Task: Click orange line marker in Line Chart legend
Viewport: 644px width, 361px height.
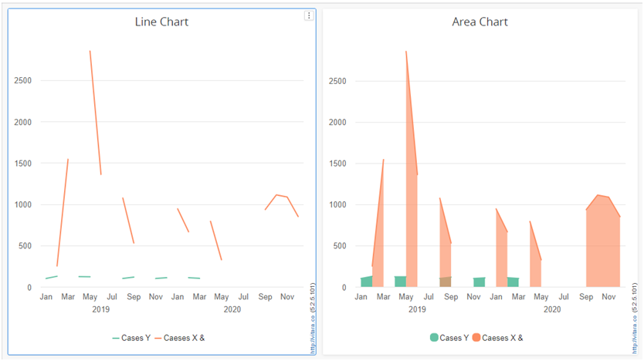Action: coord(158,337)
